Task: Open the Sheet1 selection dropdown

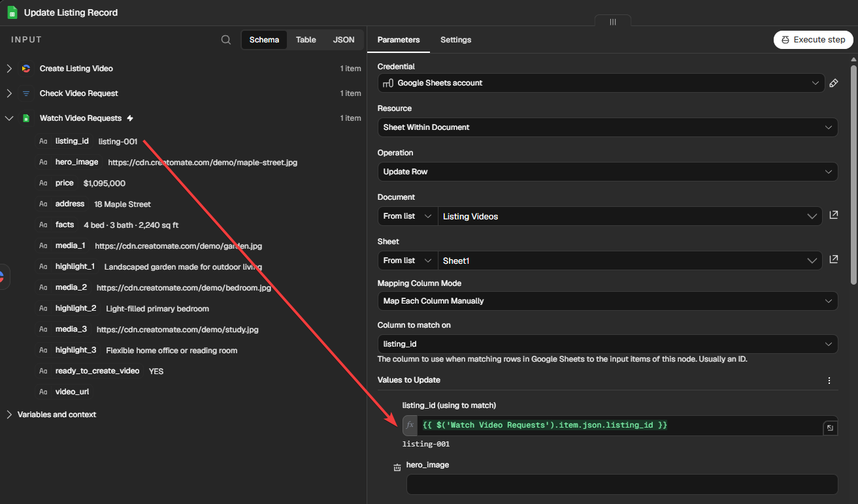Action: click(630, 260)
